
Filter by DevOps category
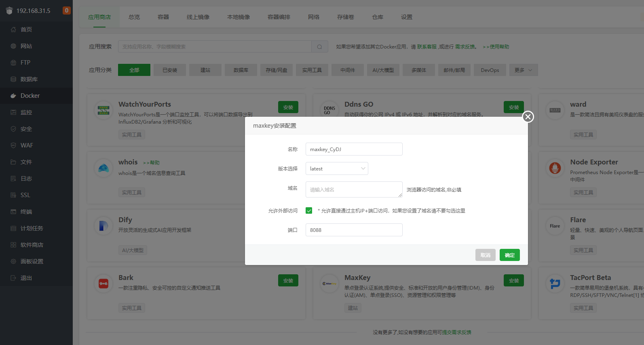pyautogui.click(x=490, y=70)
